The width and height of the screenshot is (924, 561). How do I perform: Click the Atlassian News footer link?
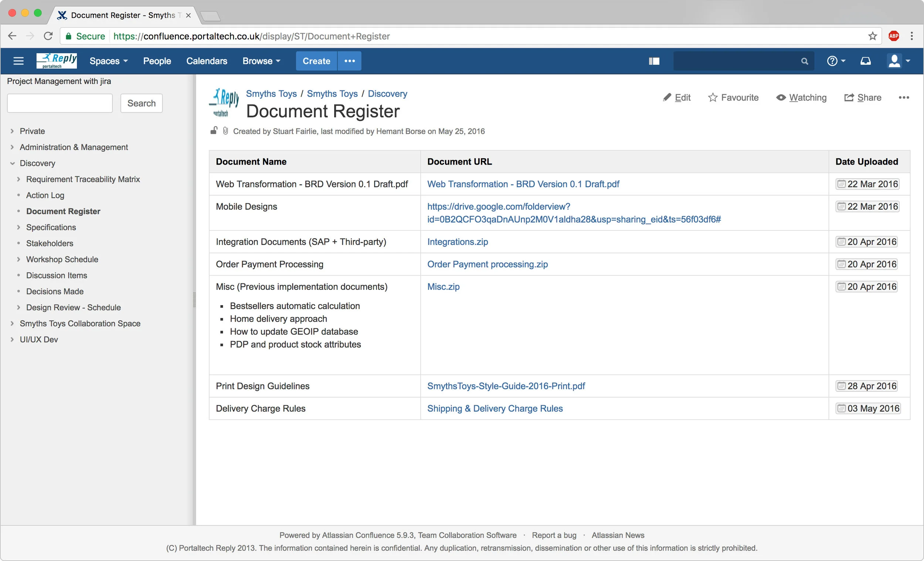point(618,535)
